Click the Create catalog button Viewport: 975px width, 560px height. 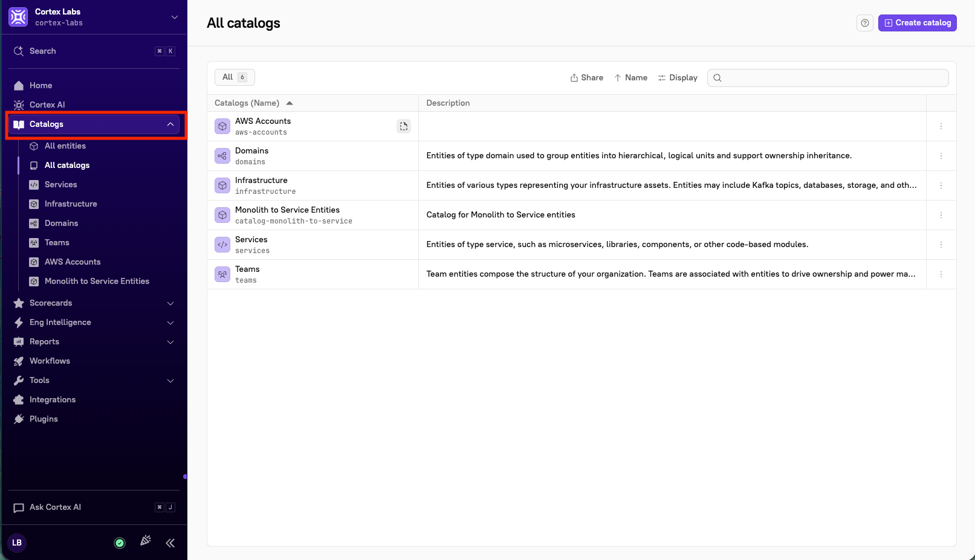point(918,23)
